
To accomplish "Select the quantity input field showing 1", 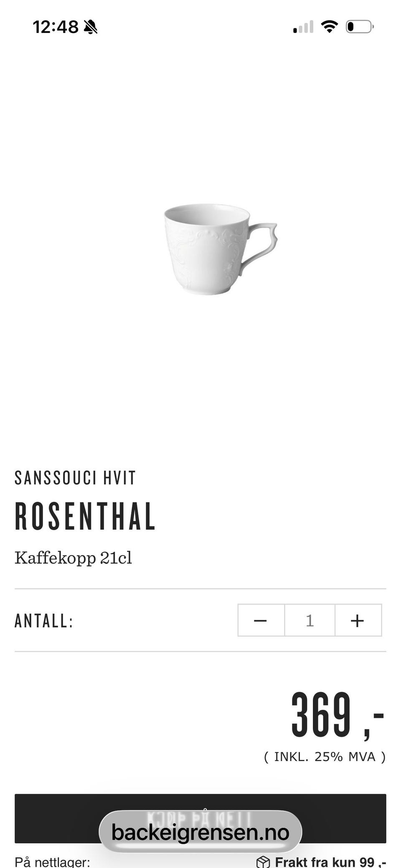I will coord(310,620).
